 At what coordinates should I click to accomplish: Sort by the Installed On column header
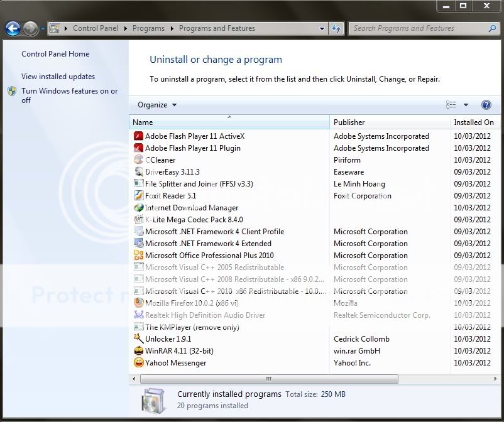(475, 122)
